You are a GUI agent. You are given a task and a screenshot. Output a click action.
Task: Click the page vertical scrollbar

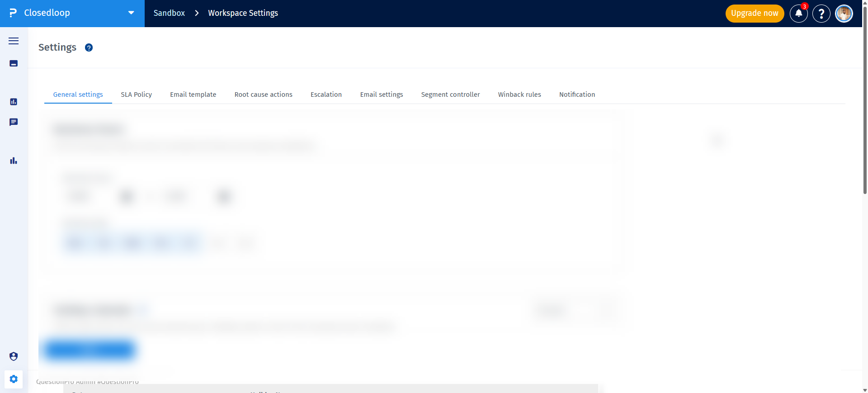[x=865, y=99]
